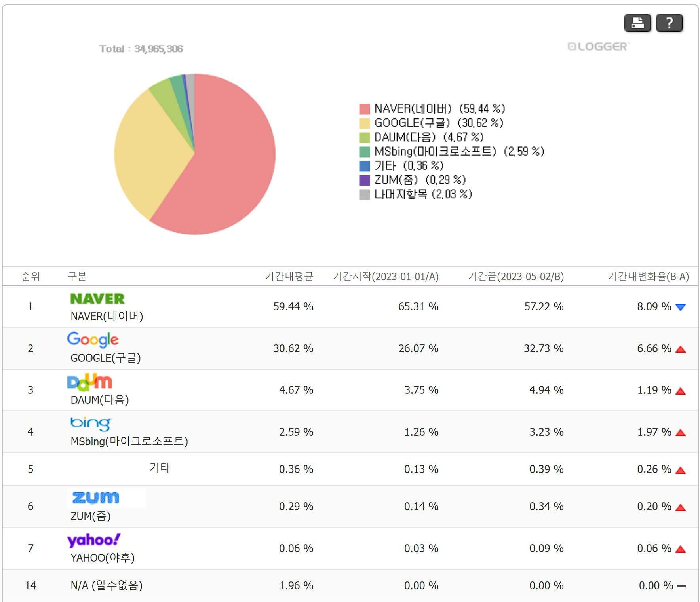Select the 기타 table row

[350, 469]
